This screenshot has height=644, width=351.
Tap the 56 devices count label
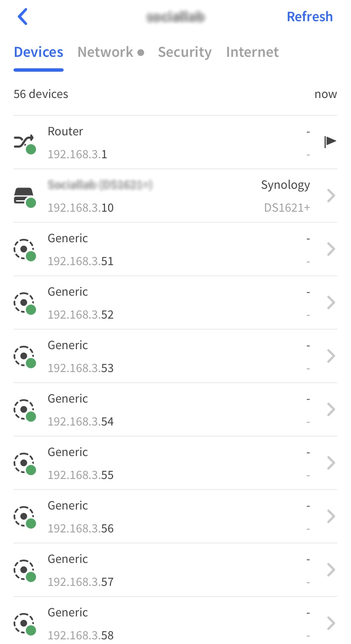pos(41,94)
